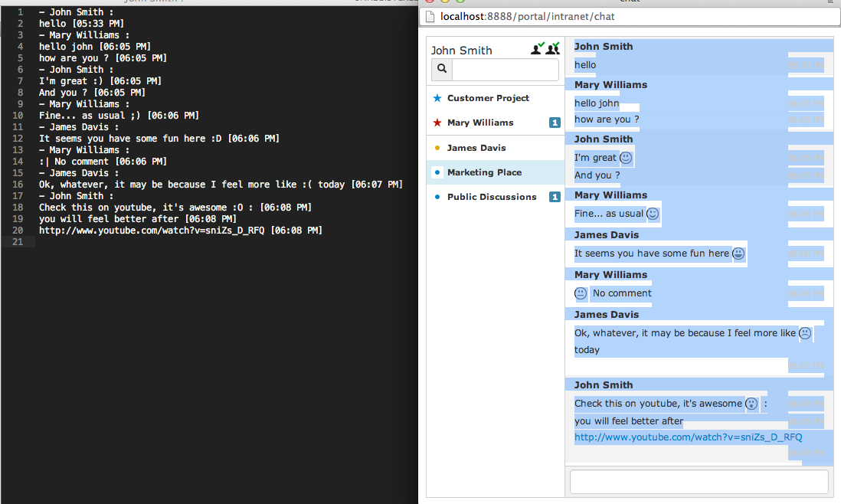Open the youtube.com video link

688,437
